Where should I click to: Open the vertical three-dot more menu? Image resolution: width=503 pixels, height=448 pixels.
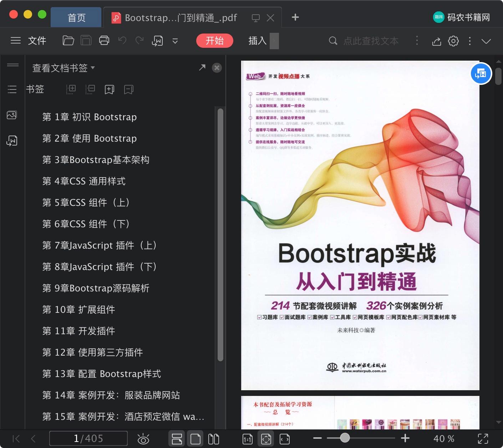[x=470, y=41]
